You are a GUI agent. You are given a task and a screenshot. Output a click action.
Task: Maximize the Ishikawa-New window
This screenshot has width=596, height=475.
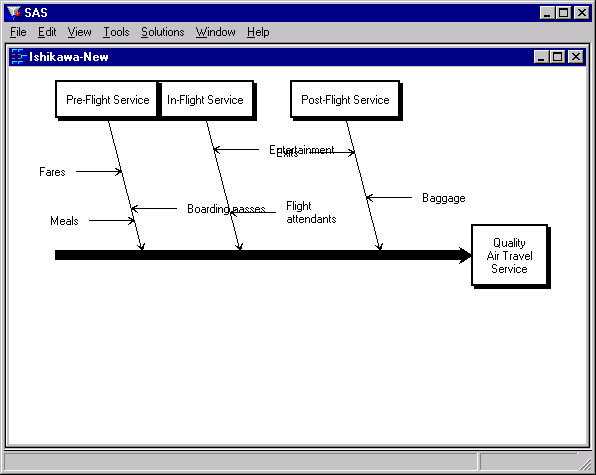(557, 57)
